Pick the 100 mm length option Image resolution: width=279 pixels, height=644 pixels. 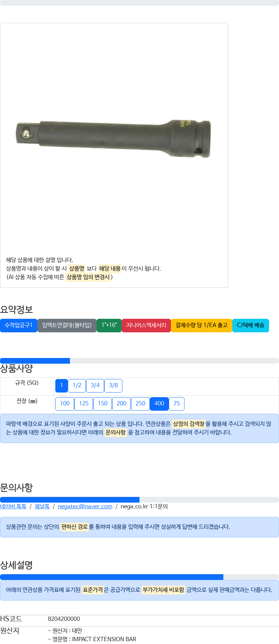click(65, 404)
